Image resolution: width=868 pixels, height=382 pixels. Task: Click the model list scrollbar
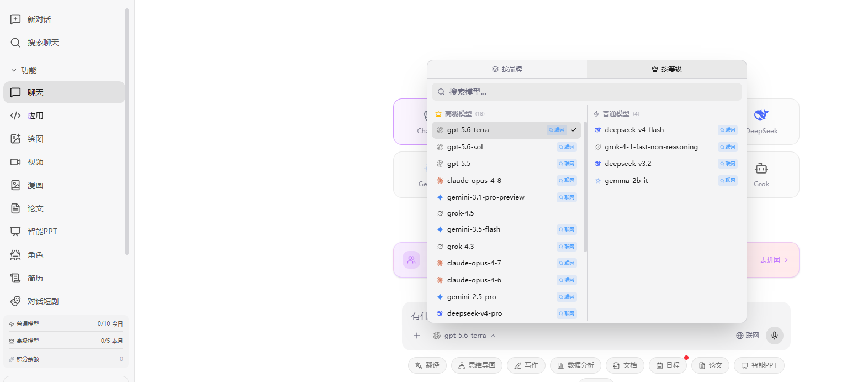[585, 188]
